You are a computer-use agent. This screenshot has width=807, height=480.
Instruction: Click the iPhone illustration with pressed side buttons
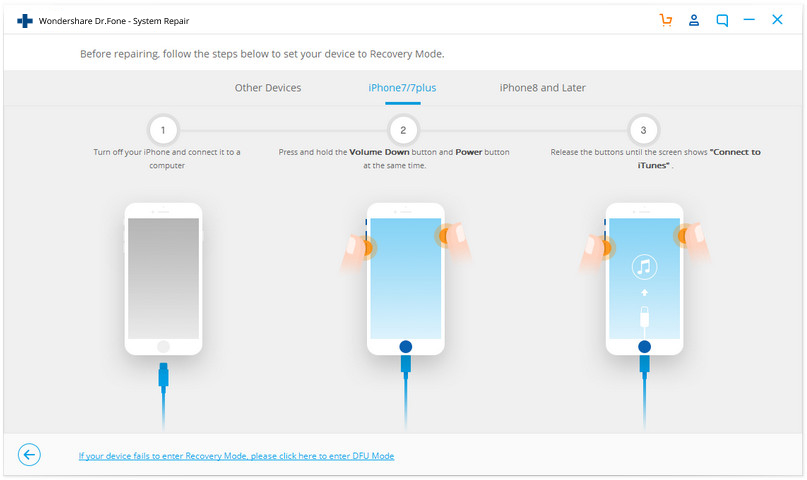(x=406, y=279)
